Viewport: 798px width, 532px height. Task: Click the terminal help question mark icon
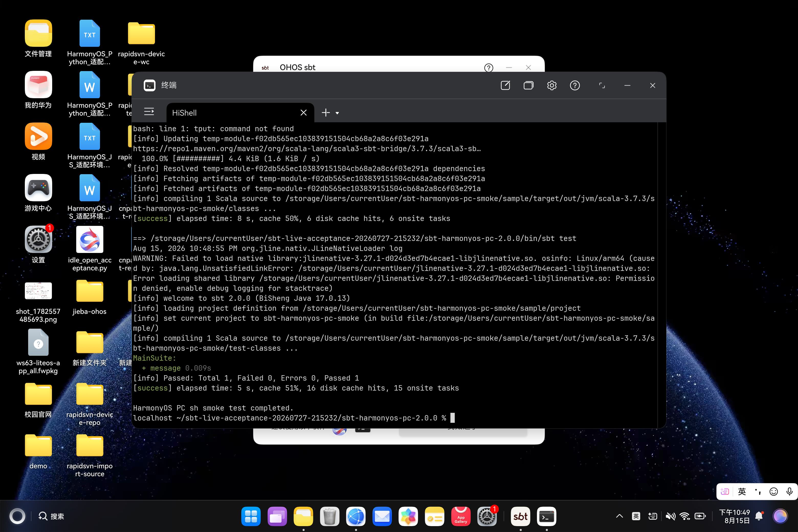(575, 85)
